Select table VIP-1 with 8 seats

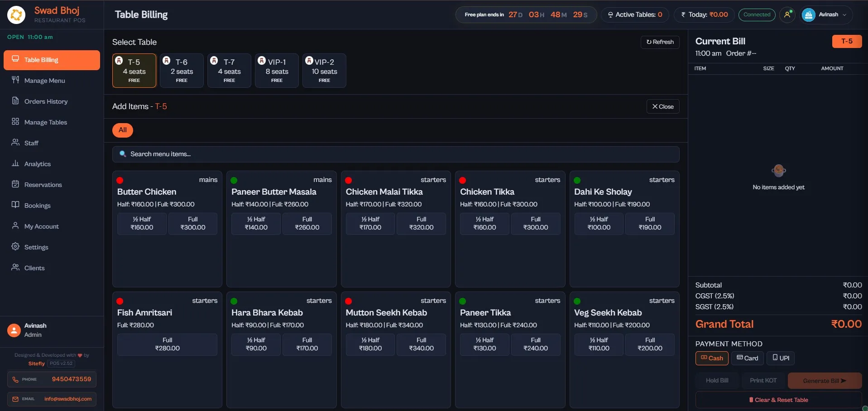277,71
